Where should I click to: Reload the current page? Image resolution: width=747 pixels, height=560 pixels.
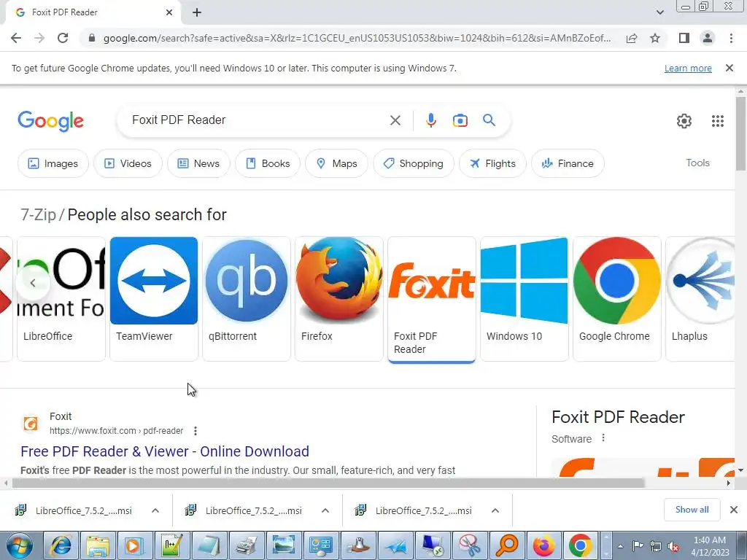point(63,38)
